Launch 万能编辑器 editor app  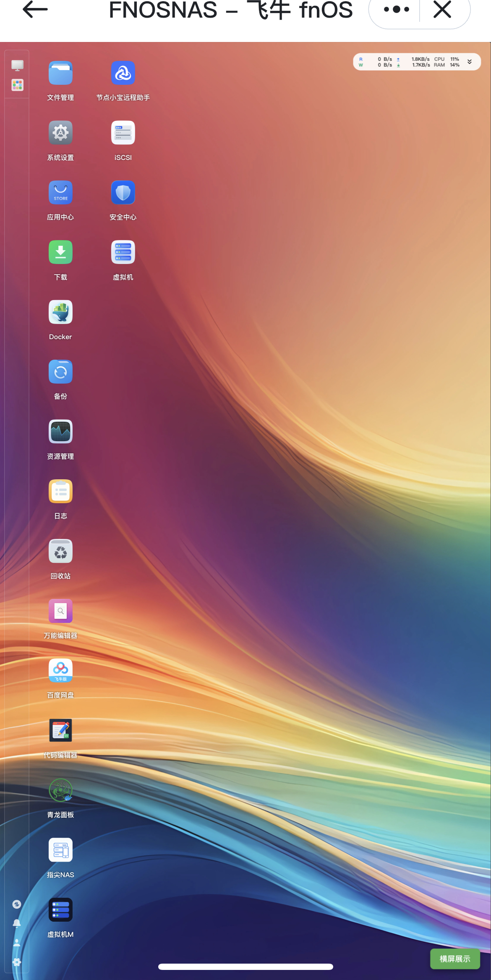60,611
